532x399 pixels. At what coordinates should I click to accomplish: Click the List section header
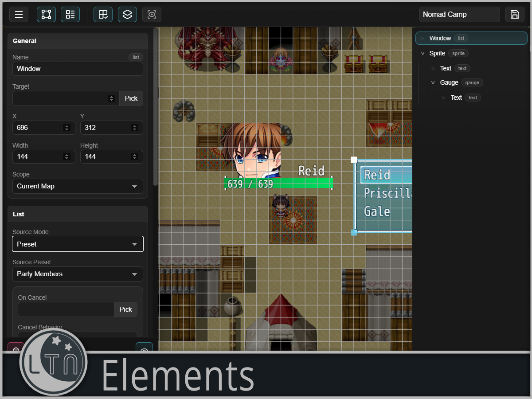[x=78, y=214]
